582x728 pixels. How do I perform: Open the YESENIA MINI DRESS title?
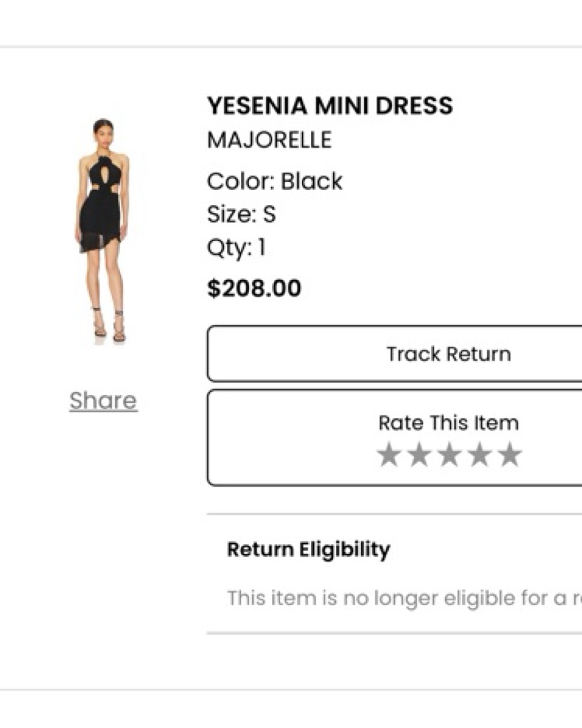pyautogui.click(x=330, y=106)
